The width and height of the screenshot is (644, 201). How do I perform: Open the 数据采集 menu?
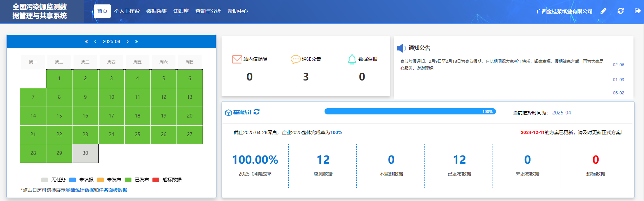156,11
